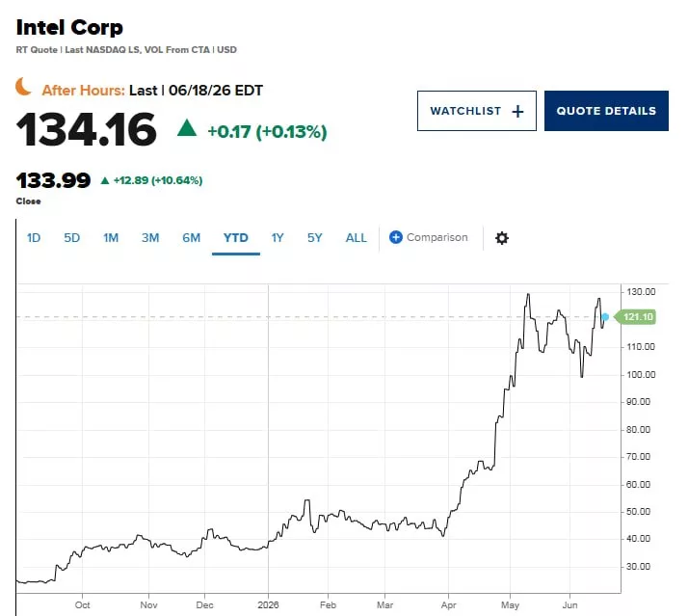Click the 'Last | 06/18/26 EDT' text

click(196, 91)
